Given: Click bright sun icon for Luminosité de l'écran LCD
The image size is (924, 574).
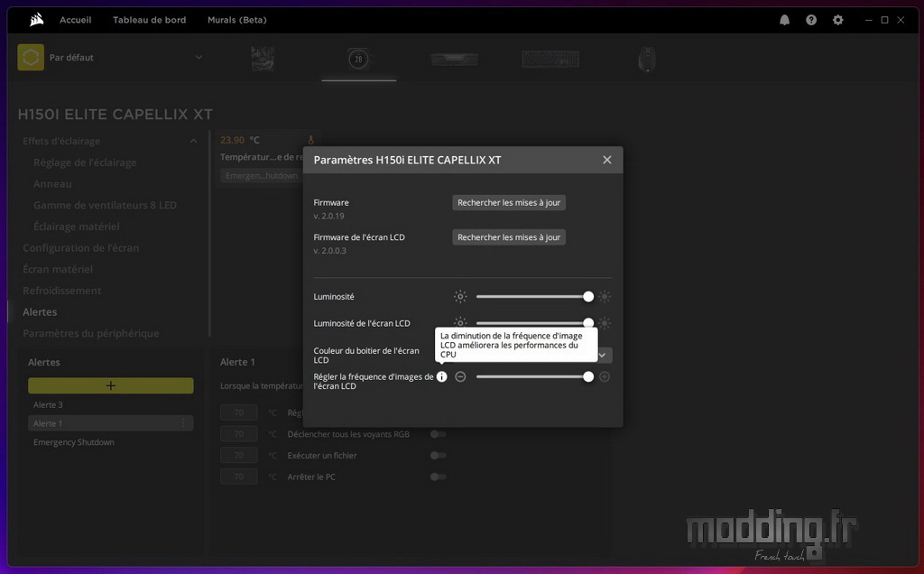Looking at the screenshot, I should [x=605, y=323].
